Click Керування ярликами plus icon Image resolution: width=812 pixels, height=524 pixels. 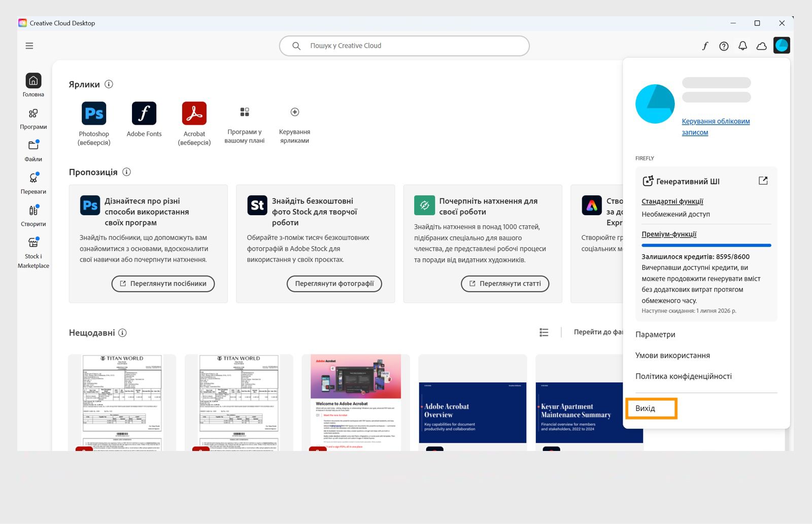click(295, 112)
